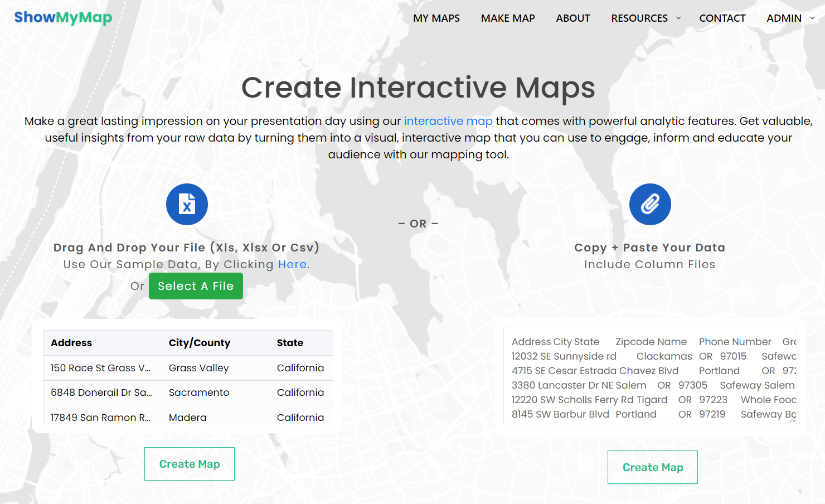The image size is (825, 504).
Task: Expand the Admin dropdown chevron
Action: [x=812, y=18]
